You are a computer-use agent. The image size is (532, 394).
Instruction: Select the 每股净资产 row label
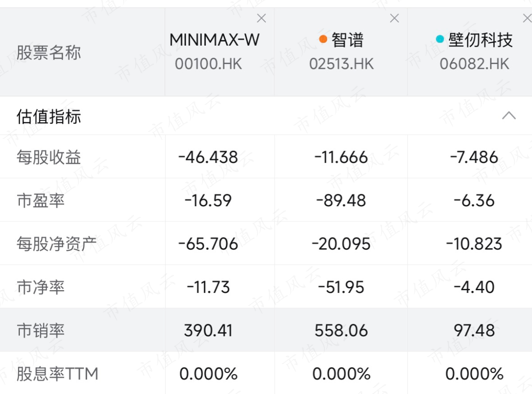point(57,244)
